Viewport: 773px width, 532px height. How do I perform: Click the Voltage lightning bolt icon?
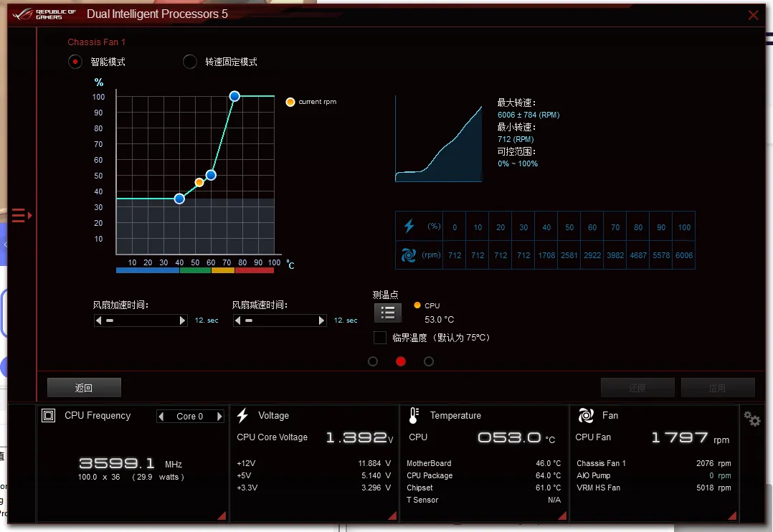coord(242,416)
